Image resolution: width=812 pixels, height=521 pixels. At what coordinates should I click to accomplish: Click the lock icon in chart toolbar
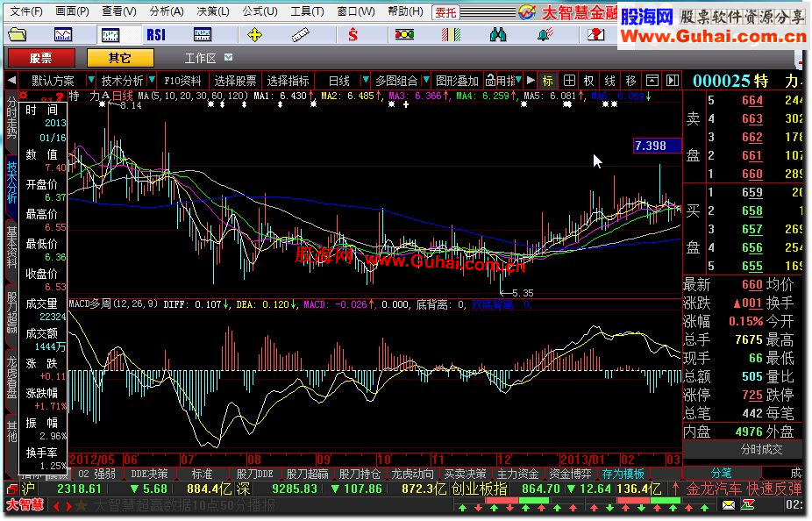490,81
